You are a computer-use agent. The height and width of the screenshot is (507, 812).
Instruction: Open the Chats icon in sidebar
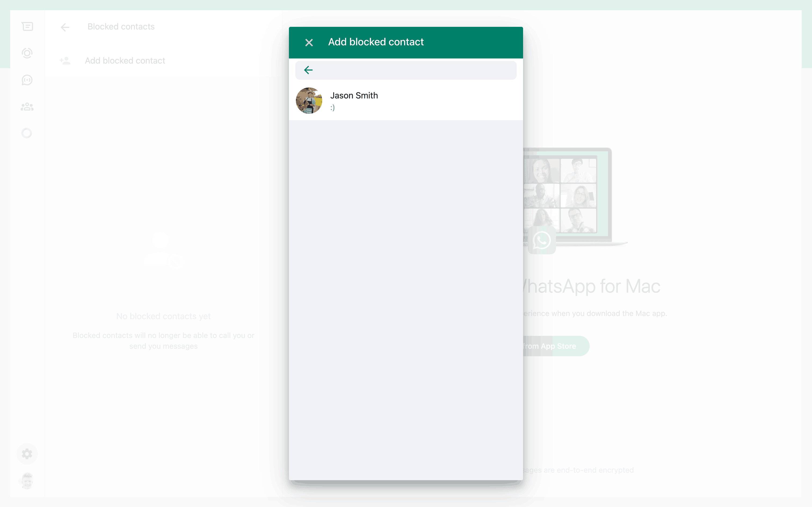coord(27,27)
